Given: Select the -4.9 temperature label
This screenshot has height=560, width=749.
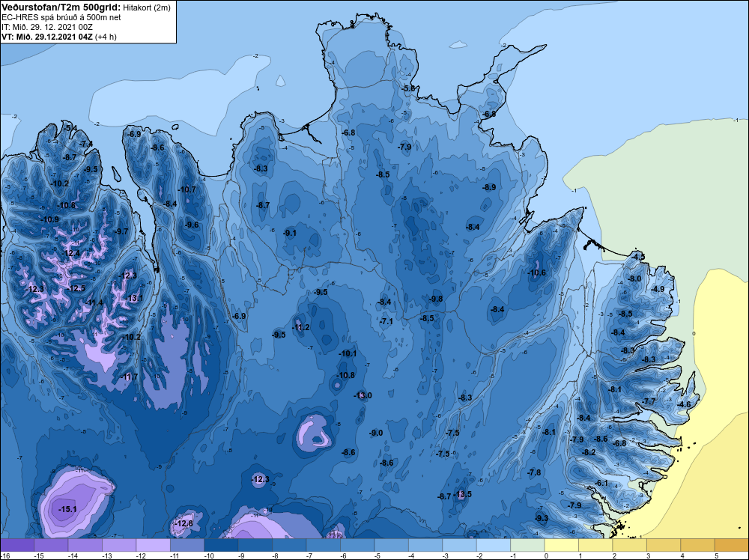Looking at the screenshot, I should pyautogui.click(x=658, y=289).
